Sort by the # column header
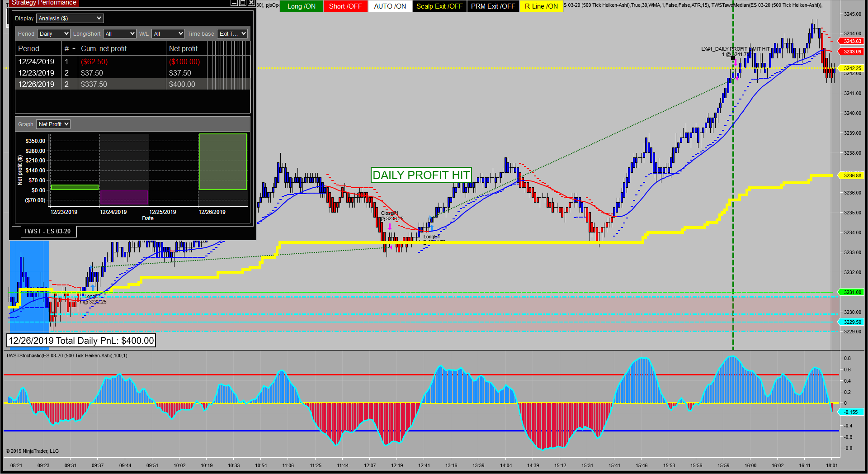This screenshot has width=868, height=474. click(x=69, y=48)
